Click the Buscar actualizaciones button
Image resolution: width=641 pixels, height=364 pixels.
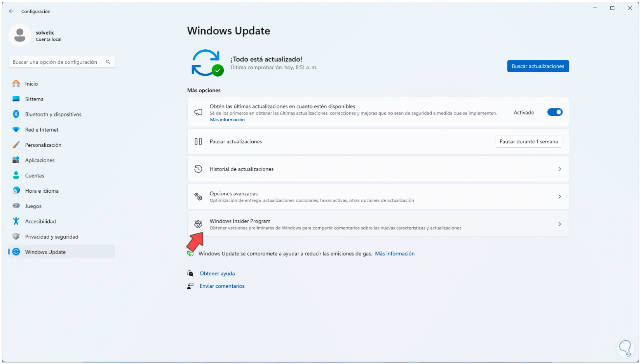coord(538,66)
